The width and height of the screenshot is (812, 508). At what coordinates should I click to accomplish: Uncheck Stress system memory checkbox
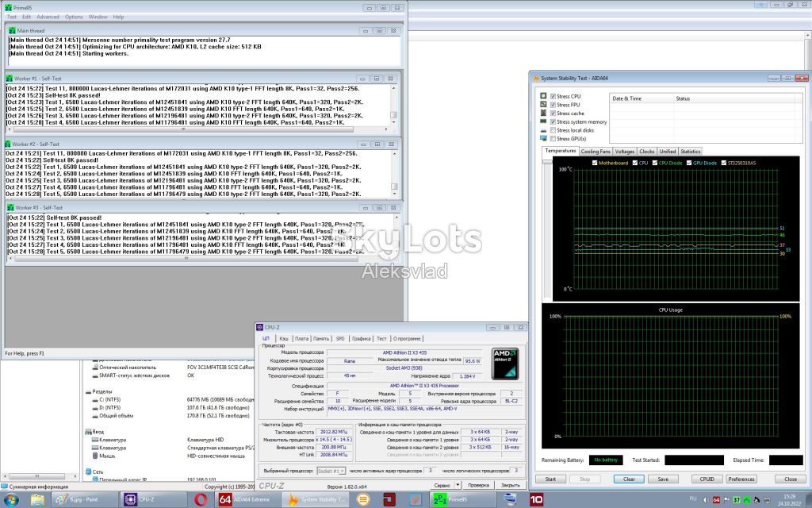click(553, 121)
